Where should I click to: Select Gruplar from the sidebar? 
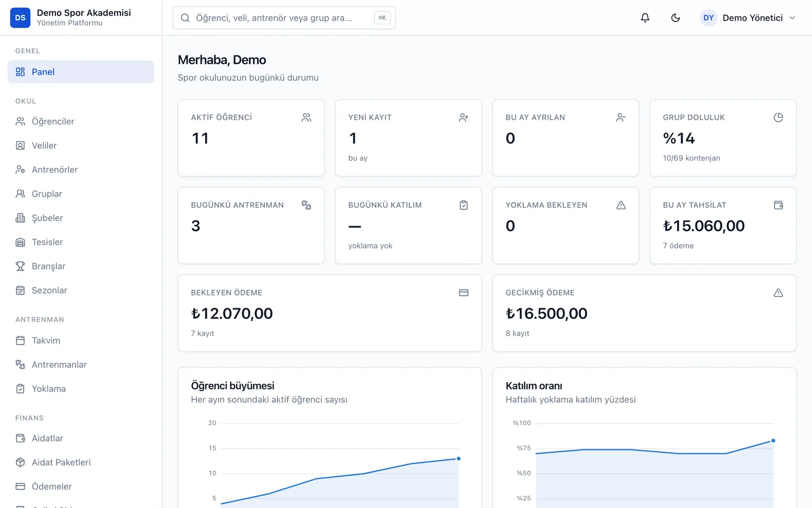click(81, 194)
